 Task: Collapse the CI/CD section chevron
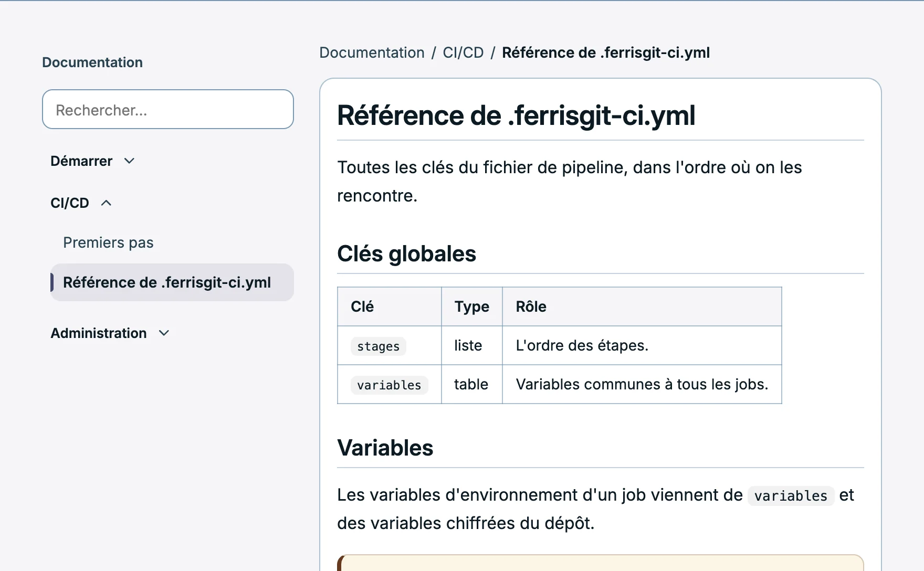click(106, 203)
